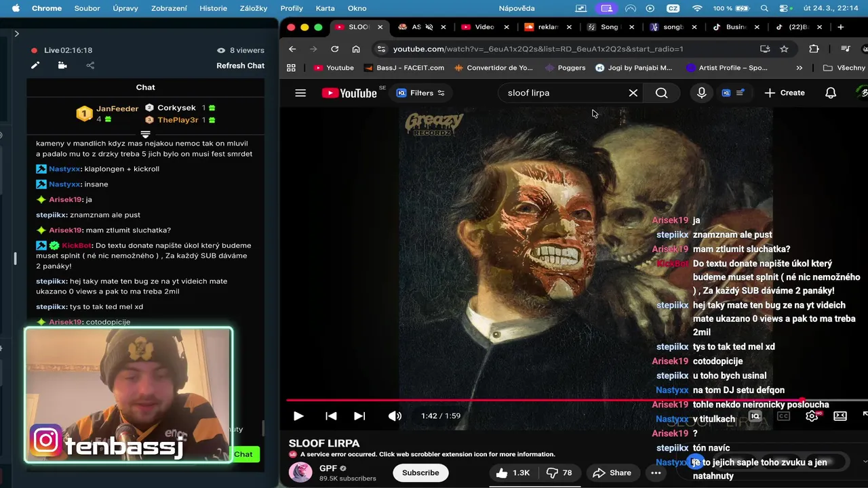Open Chrome home page button

(x=356, y=49)
